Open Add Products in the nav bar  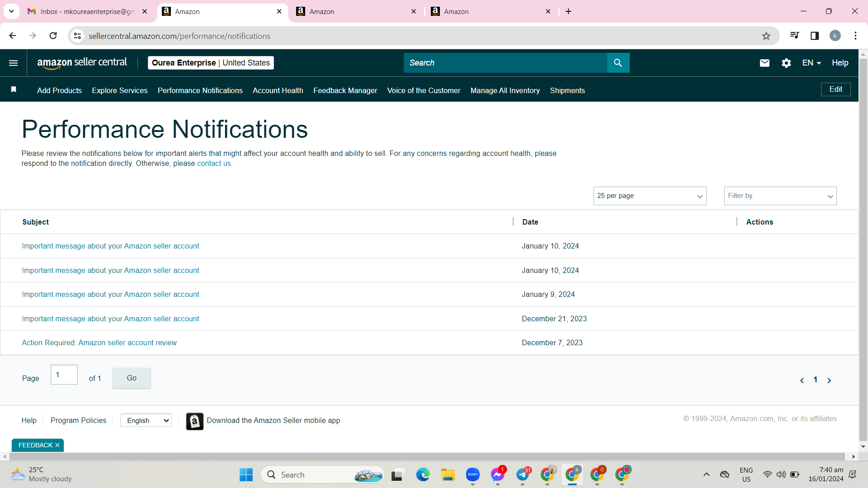59,90
